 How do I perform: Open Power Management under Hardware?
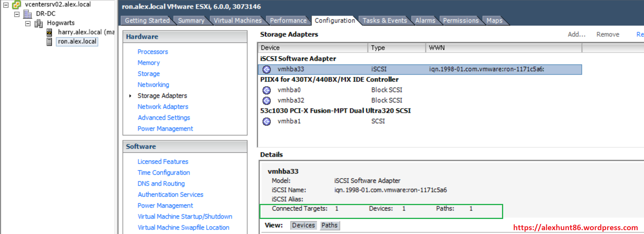tap(165, 129)
